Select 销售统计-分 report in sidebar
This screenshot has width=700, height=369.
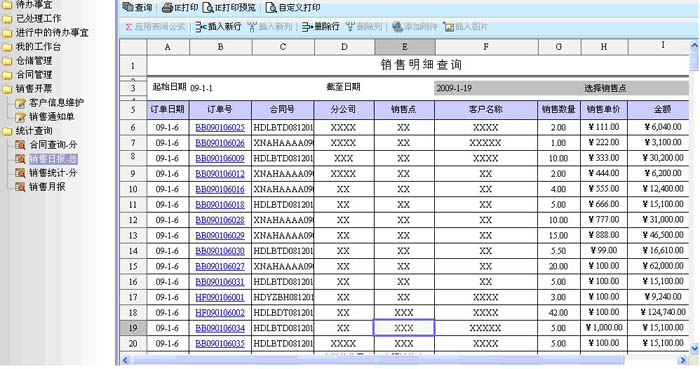(x=53, y=173)
